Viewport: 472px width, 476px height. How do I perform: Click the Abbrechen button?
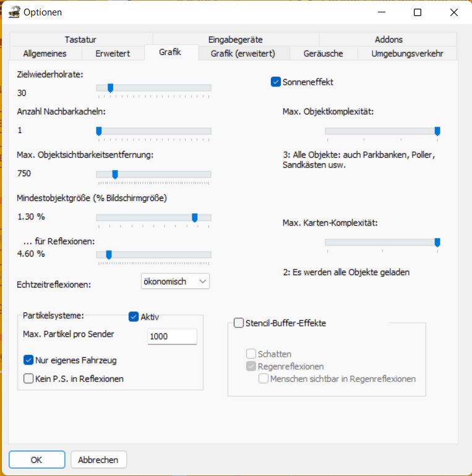[x=99, y=460]
